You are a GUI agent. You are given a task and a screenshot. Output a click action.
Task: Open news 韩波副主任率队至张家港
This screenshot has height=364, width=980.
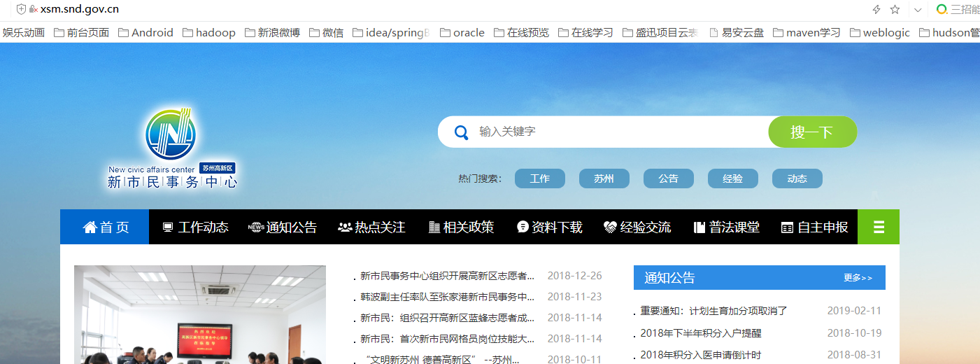(x=448, y=297)
